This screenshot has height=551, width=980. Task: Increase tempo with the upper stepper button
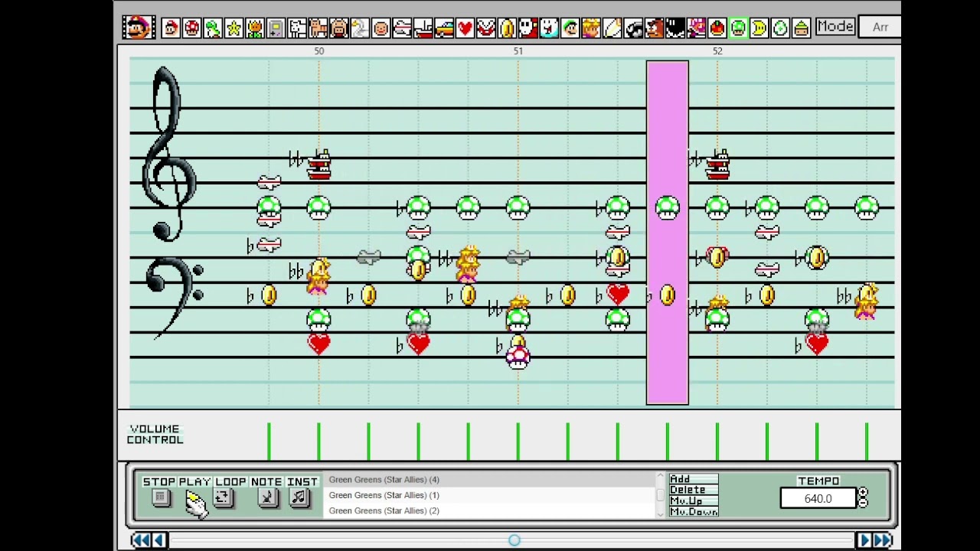pos(863,494)
